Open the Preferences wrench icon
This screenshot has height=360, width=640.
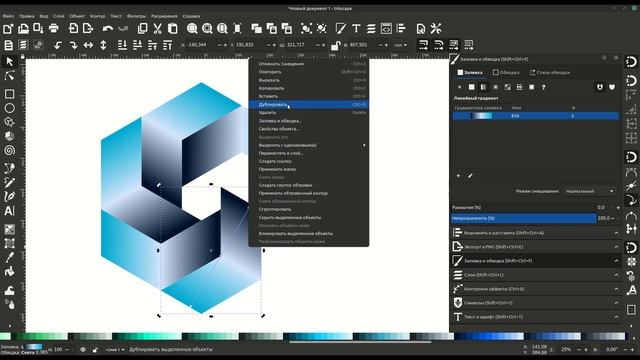(x=436, y=28)
